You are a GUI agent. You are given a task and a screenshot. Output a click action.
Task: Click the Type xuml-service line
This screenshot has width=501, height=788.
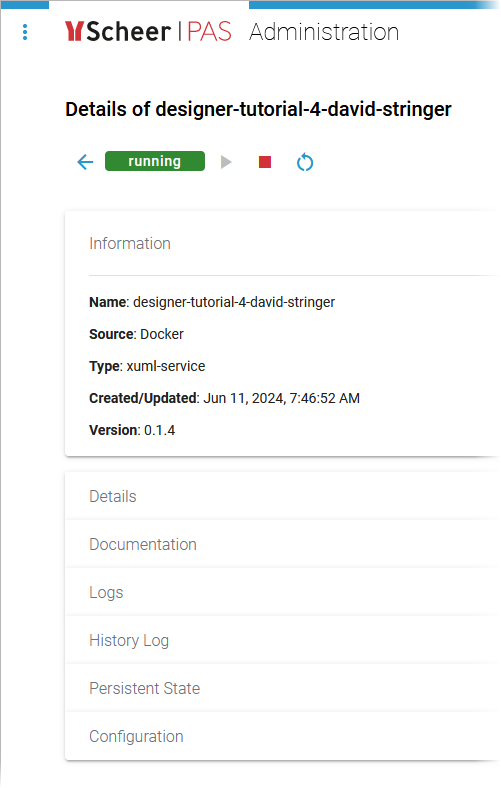[x=147, y=366]
